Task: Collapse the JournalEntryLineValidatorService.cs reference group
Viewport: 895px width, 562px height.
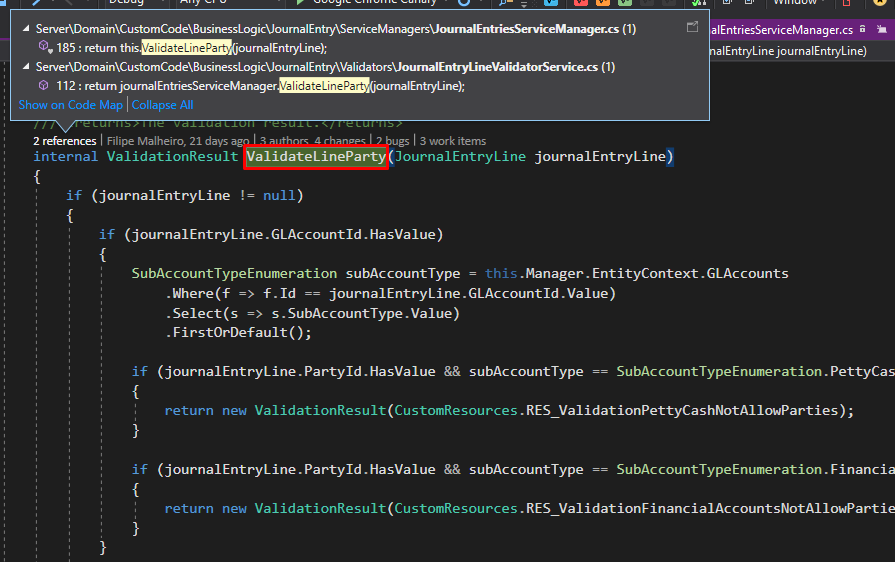Action: coord(26,66)
